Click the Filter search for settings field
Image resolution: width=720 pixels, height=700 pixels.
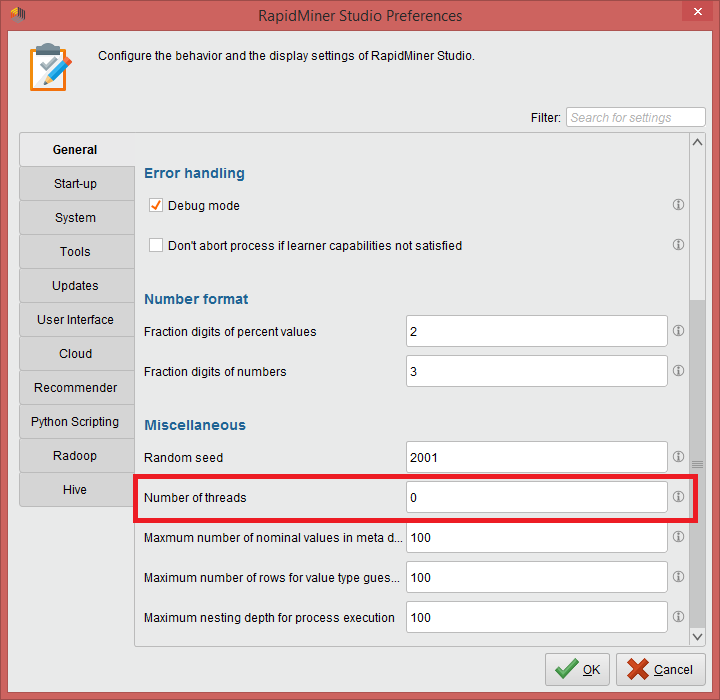636,117
